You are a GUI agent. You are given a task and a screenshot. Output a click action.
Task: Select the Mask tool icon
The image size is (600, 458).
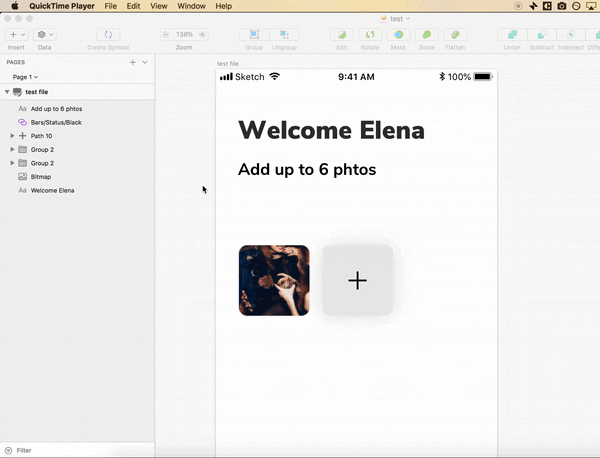(x=398, y=34)
